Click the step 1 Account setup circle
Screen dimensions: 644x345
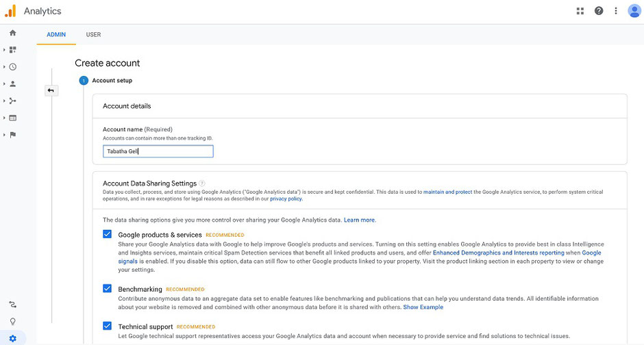[84, 81]
